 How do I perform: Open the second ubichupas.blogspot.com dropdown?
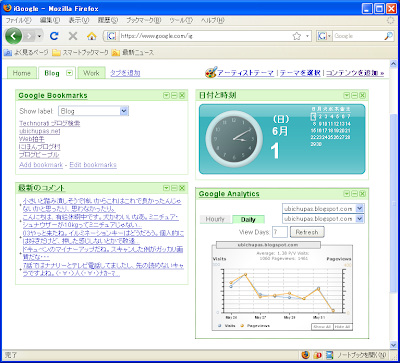323,219
